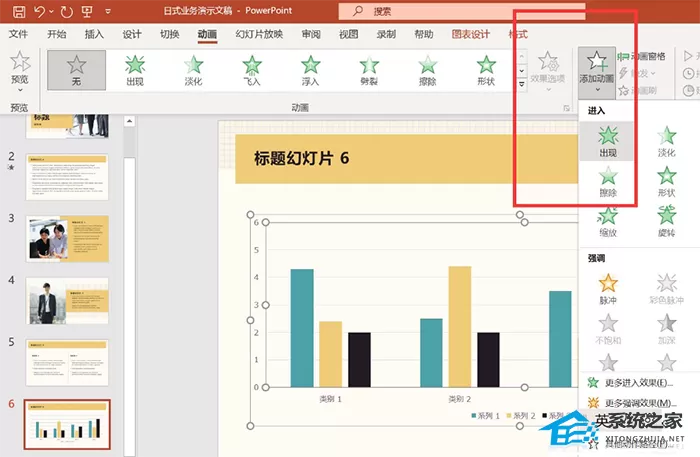Pick 出现 entrance effect in add-animation list
The height and width of the screenshot is (457, 700).
click(608, 141)
